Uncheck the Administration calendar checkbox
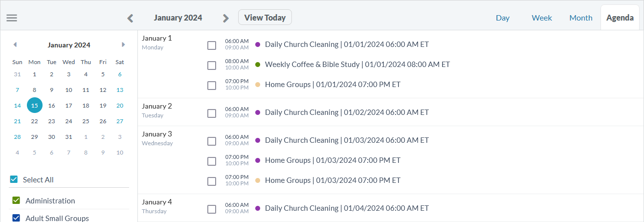 16,200
